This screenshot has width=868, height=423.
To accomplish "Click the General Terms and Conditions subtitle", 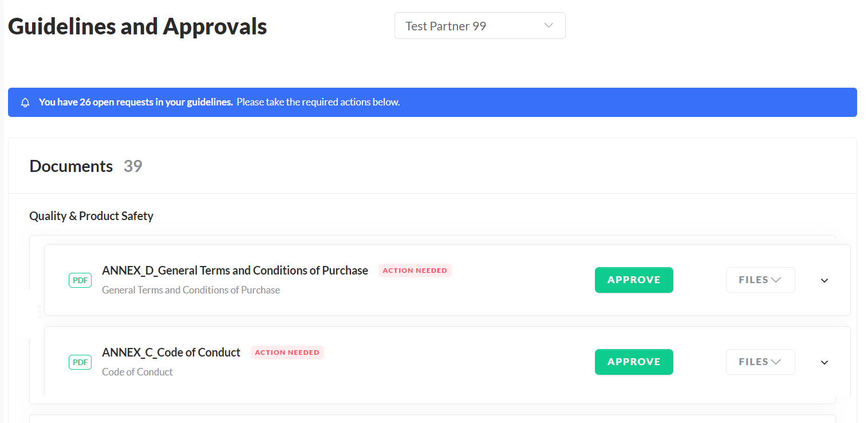I will [x=191, y=289].
